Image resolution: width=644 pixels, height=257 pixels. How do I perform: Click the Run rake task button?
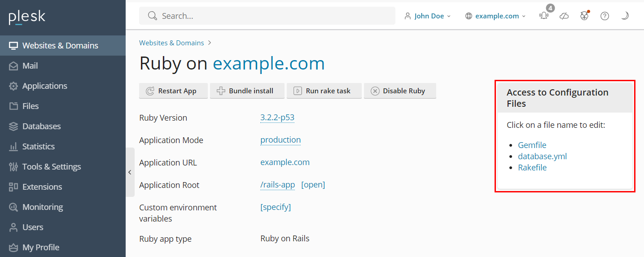tap(324, 91)
